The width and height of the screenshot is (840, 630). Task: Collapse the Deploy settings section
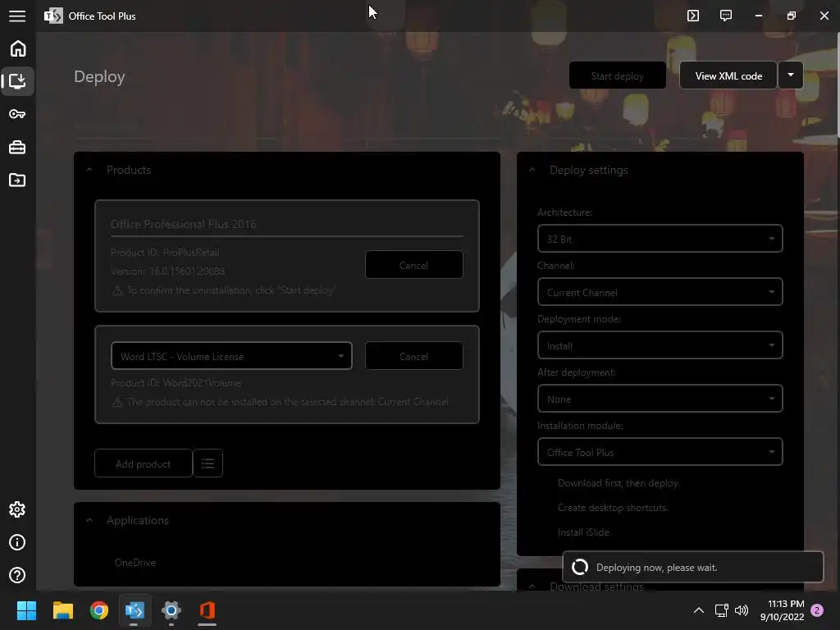(532, 170)
